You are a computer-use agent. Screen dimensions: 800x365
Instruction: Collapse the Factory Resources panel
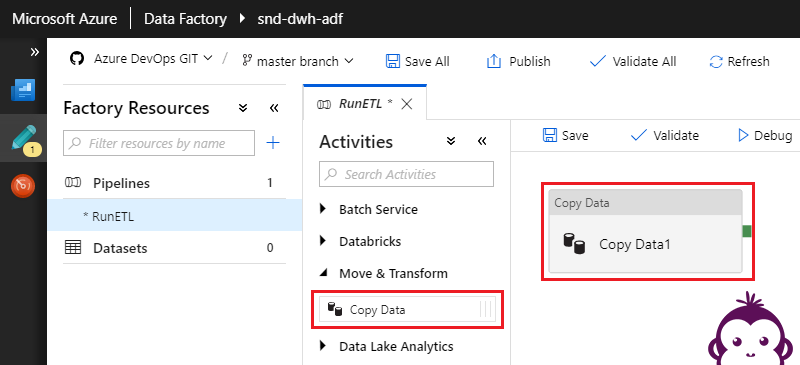[274, 108]
